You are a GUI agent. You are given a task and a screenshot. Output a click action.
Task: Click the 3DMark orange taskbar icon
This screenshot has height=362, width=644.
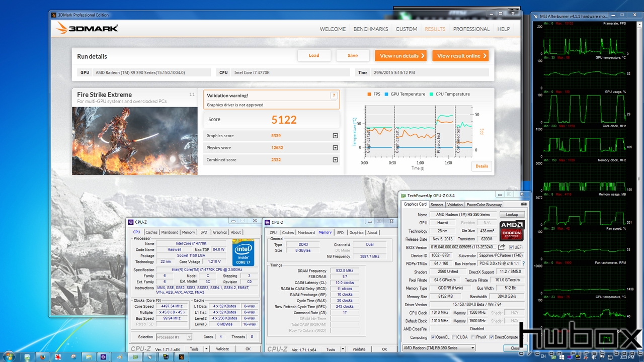181,357
